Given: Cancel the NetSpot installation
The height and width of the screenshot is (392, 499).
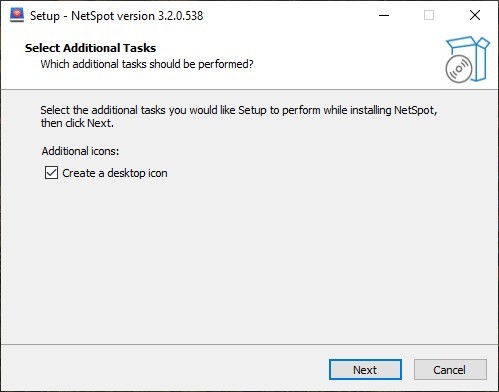Looking at the screenshot, I should click(450, 370).
